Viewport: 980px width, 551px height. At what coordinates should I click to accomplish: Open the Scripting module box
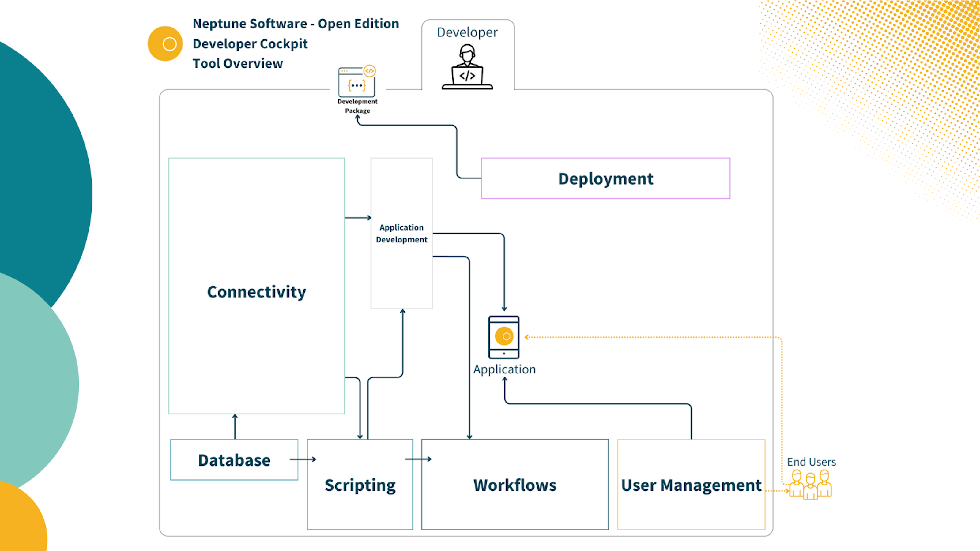click(x=360, y=485)
